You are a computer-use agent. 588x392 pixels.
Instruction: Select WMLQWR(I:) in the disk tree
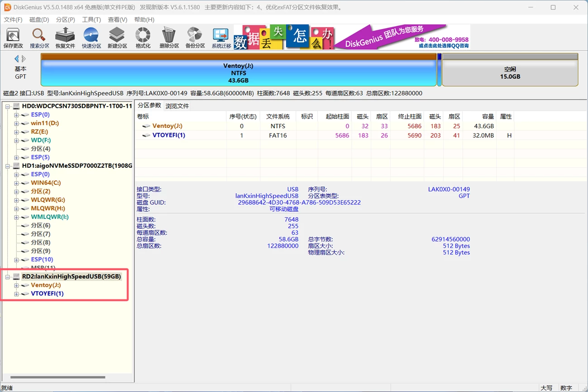tap(50, 217)
